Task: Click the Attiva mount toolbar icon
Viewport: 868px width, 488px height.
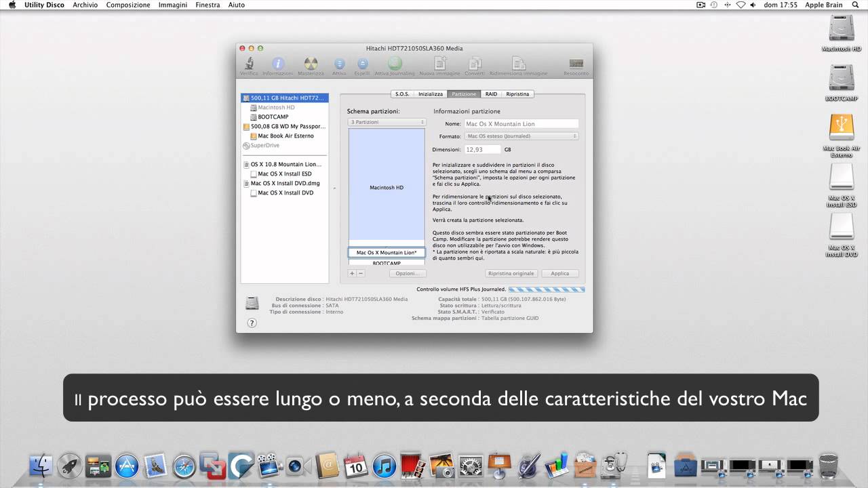Action: click(339, 64)
